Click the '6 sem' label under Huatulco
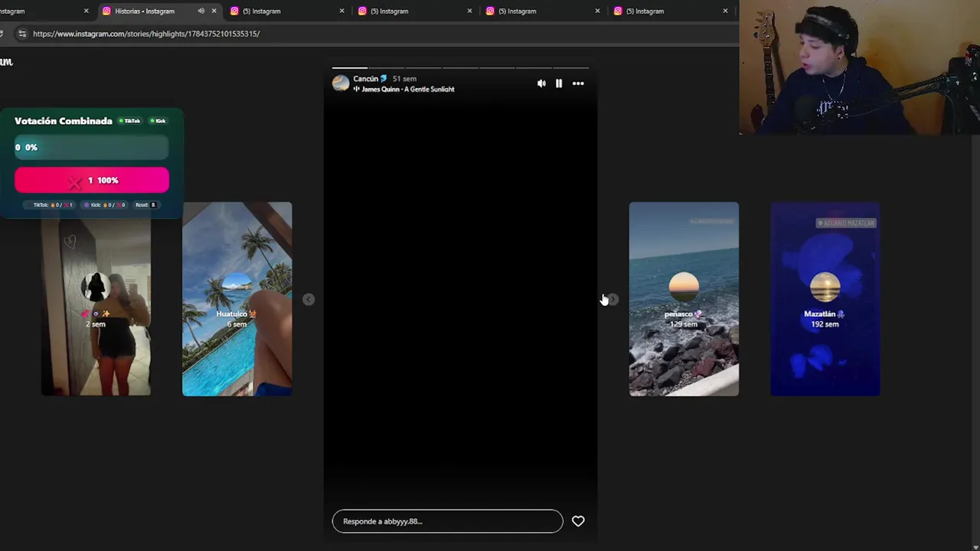This screenshot has width=980, height=551. pos(237,324)
